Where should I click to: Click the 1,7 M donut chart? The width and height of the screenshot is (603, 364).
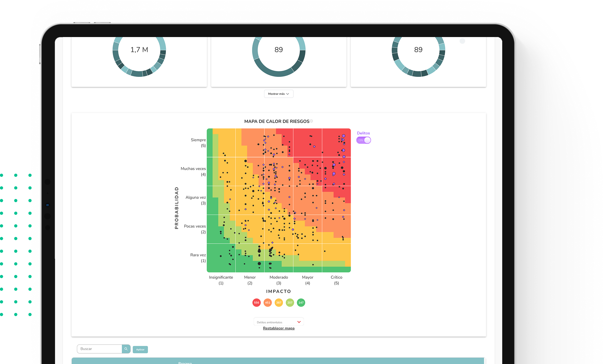coord(139,50)
